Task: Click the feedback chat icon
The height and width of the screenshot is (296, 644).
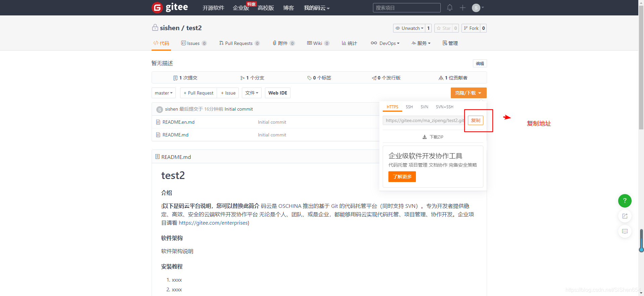Action: click(x=625, y=231)
